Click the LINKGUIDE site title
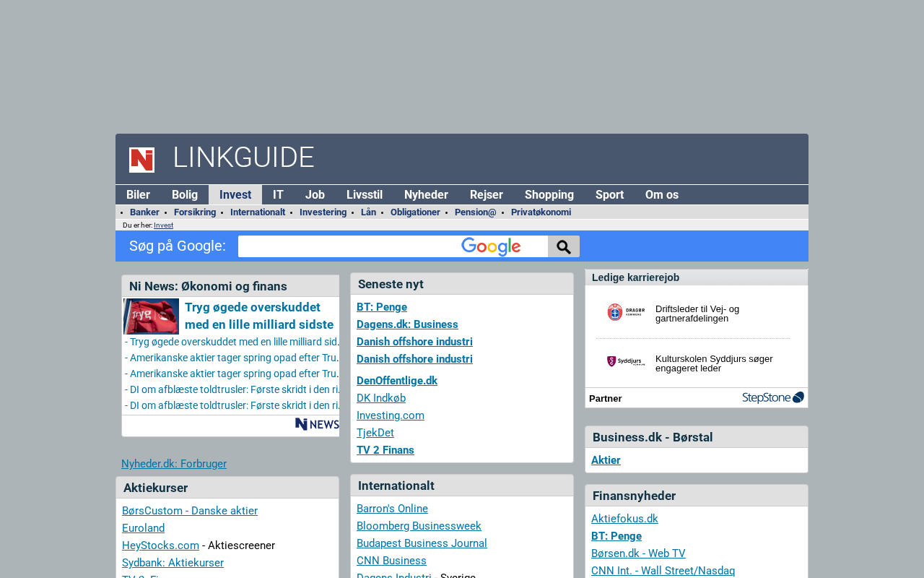This screenshot has width=924, height=578. coord(243,158)
